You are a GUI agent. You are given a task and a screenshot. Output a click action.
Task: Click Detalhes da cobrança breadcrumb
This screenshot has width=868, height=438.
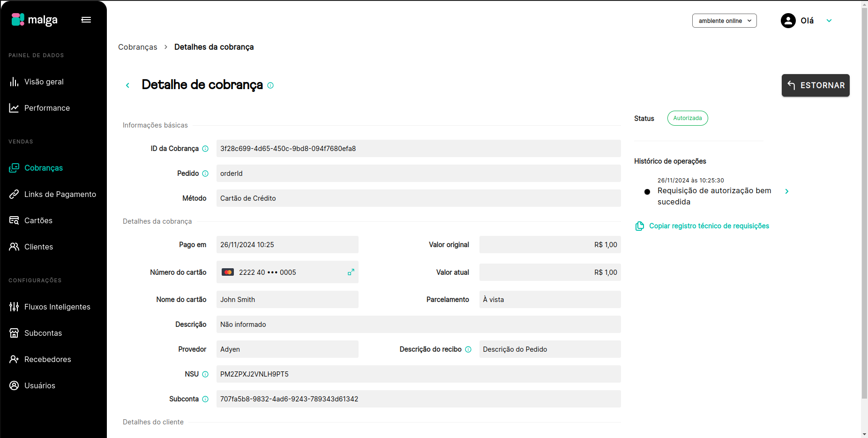point(214,47)
